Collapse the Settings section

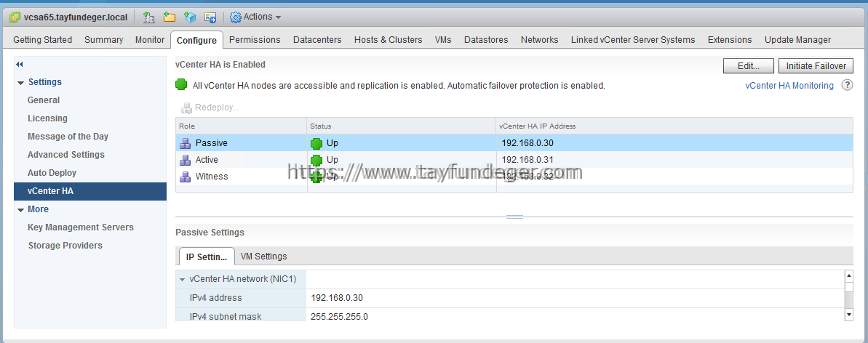21,83
